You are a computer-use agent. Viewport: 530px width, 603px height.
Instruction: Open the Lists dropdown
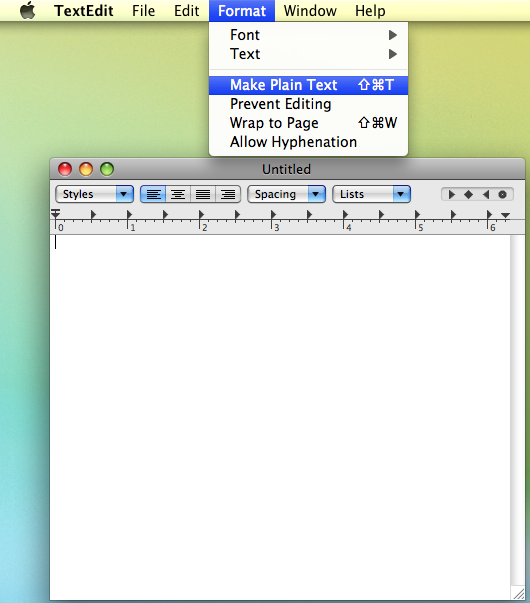(x=371, y=194)
